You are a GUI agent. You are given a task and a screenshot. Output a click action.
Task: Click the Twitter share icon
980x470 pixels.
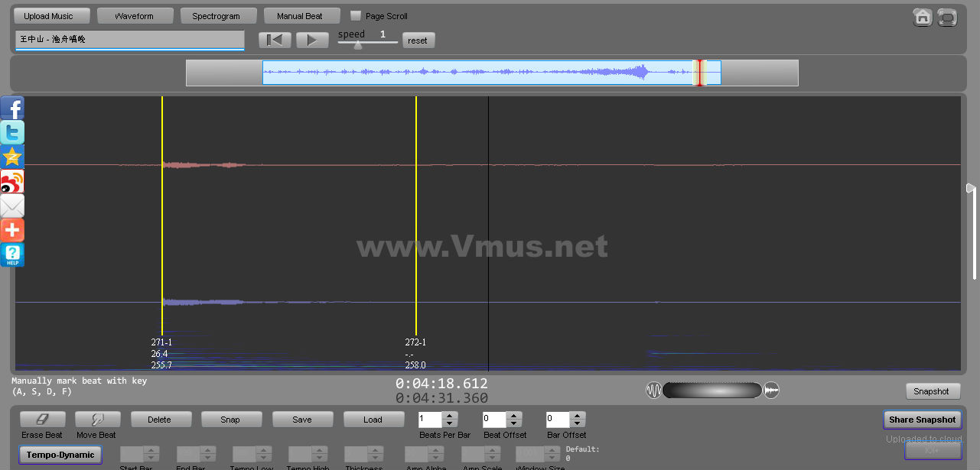point(12,132)
